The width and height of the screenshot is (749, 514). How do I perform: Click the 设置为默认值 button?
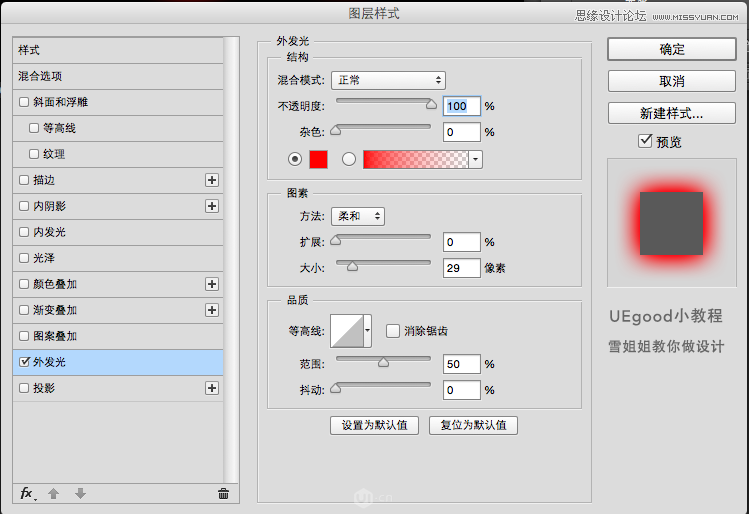pos(374,425)
